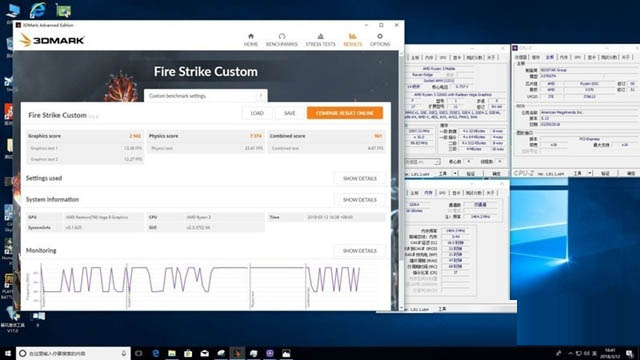Show hidden system tray icons

click(x=570, y=353)
